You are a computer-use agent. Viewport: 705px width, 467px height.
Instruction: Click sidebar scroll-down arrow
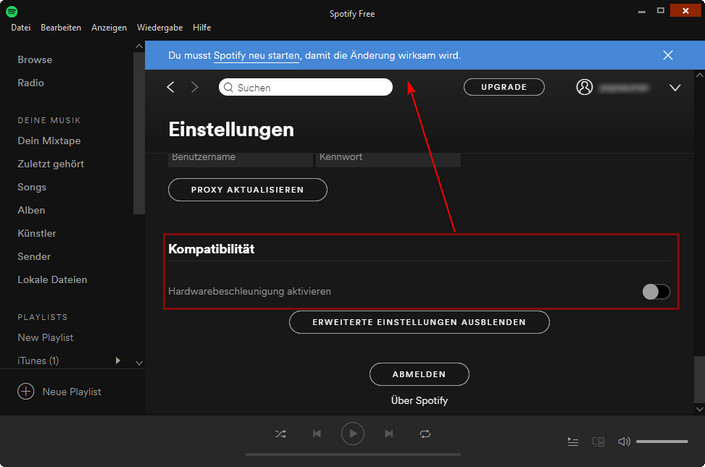(x=139, y=363)
